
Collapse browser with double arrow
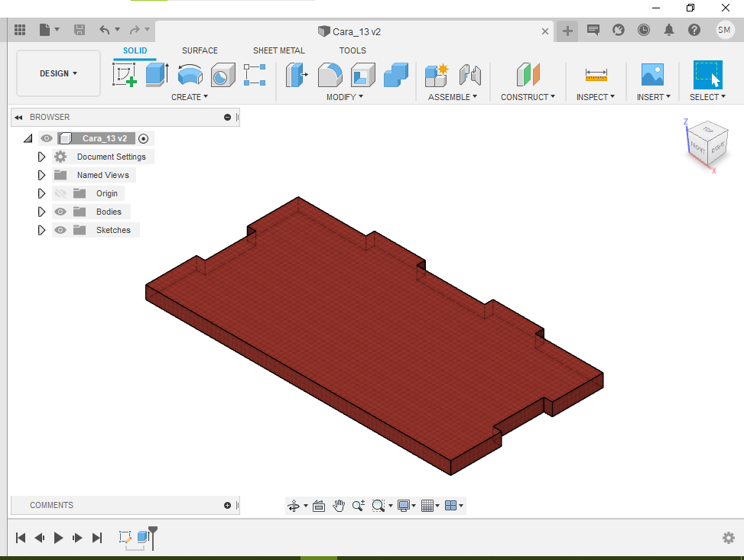18,117
